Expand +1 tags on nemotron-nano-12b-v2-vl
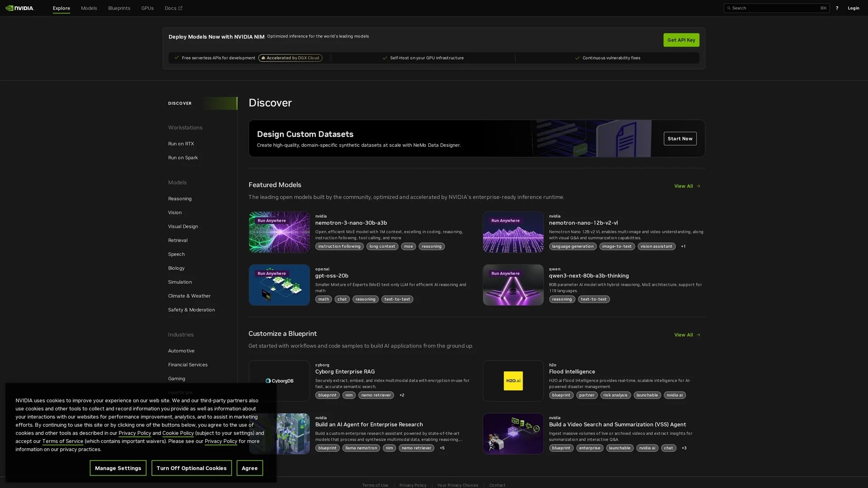 [683, 246]
